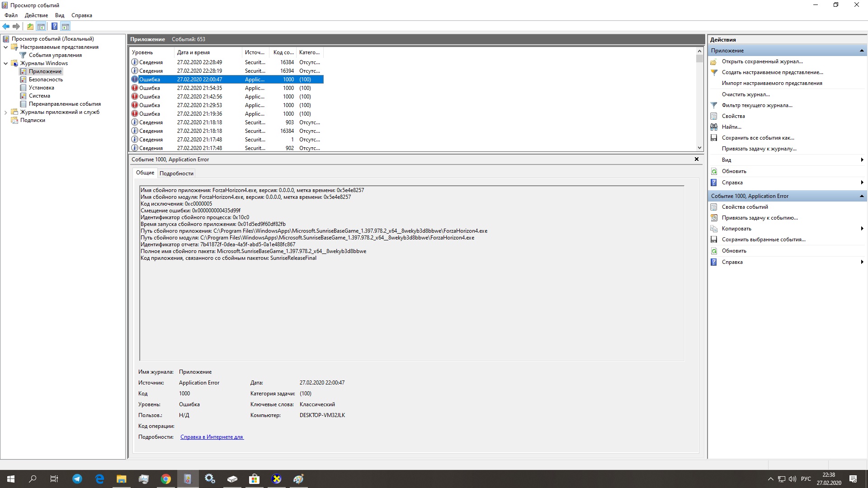
Task: Open Telegram from the taskbar
Action: 77,479
